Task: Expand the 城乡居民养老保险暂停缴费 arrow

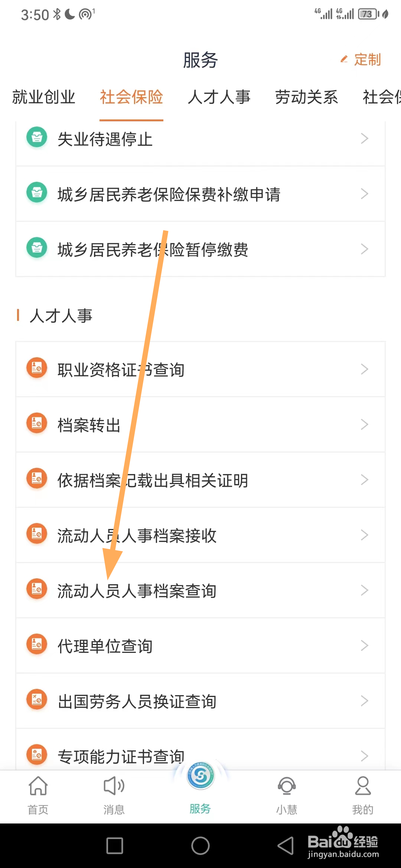Action: click(364, 249)
